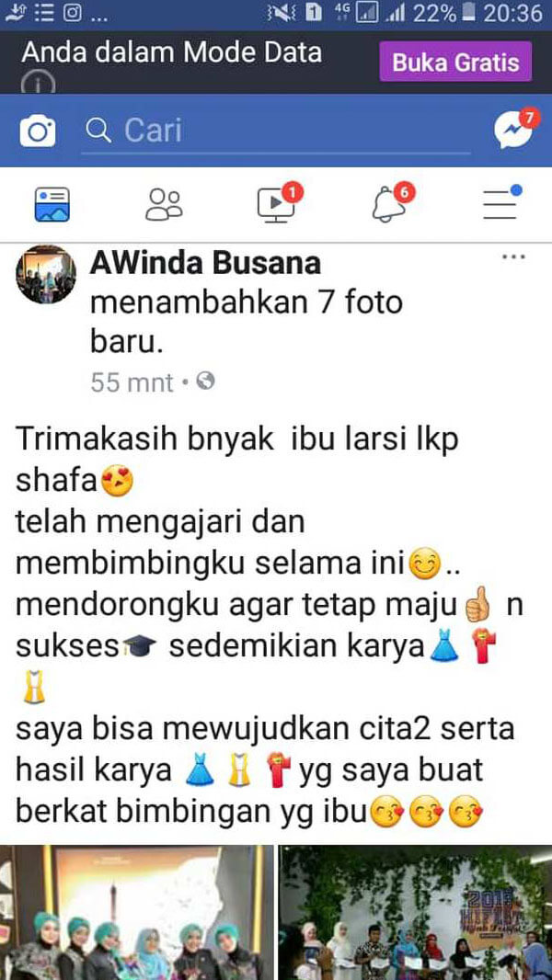
Task: Open notifications bell with 6 alerts
Action: [393, 203]
